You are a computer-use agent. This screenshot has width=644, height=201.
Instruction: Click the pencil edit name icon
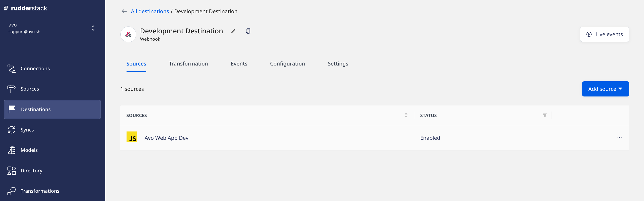pyautogui.click(x=233, y=31)
